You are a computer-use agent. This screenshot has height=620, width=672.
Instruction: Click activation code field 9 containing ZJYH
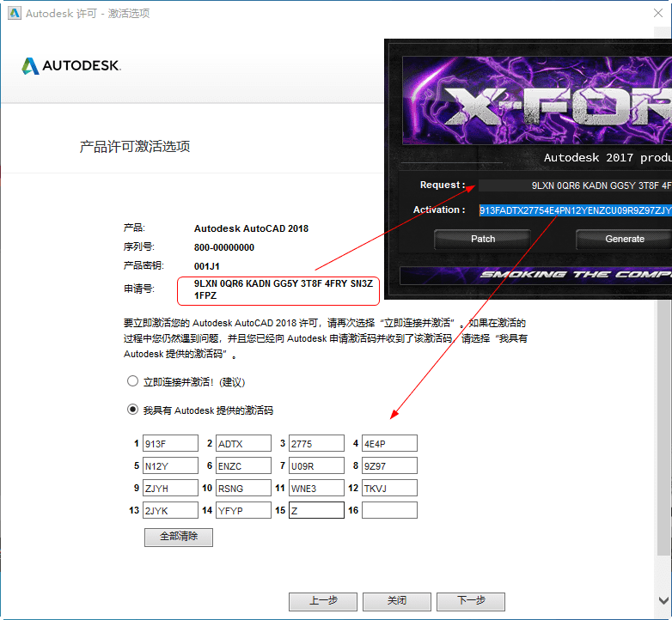click(x=170, y=488)
